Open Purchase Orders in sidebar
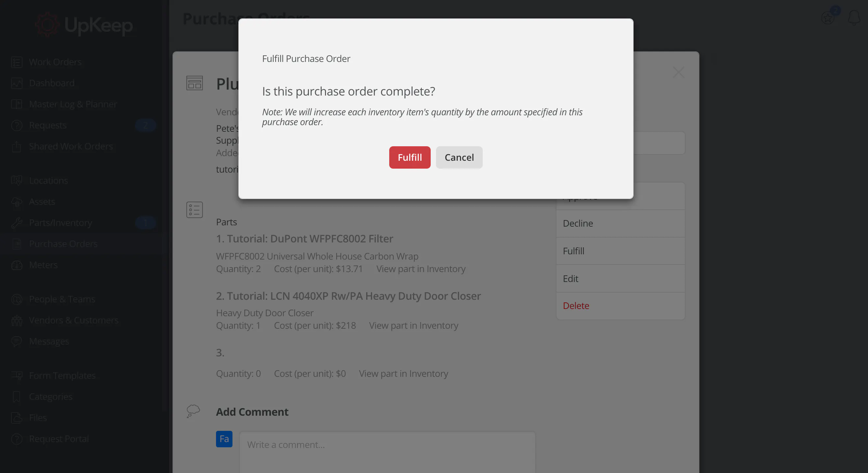 (x=63, y=244)
